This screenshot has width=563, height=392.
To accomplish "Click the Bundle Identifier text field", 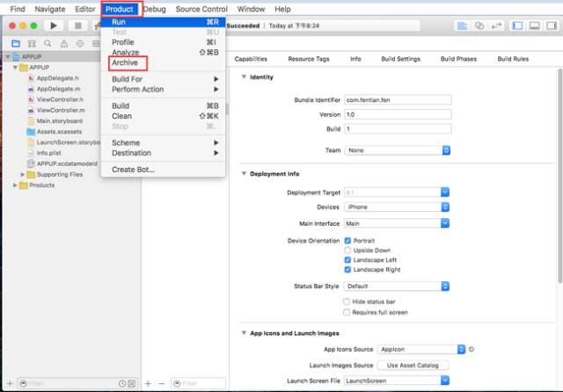I will (x=398, y=100).
